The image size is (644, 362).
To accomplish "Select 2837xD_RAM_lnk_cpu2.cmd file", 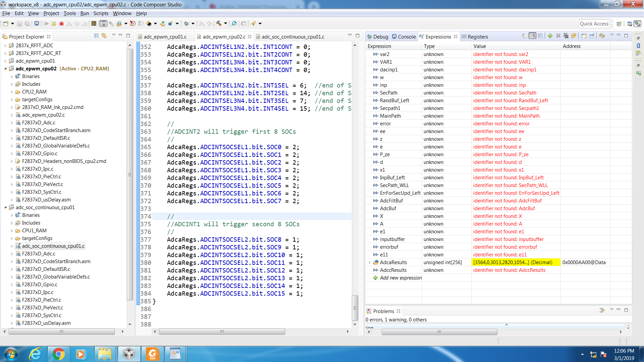I will pyautogui.click(x=53, y=107).
